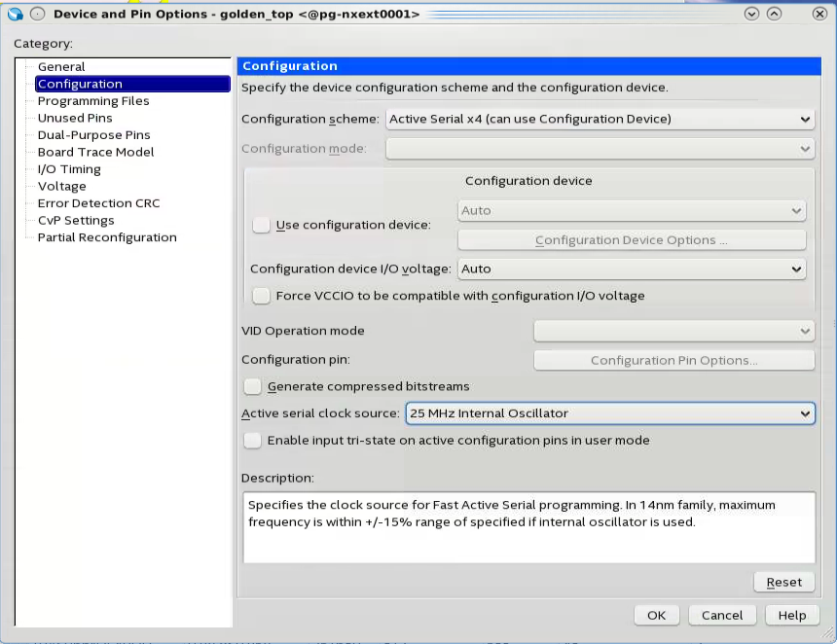
Task: Toggle Force VCCIO compatibility checkbox
Action: (261, 296)
